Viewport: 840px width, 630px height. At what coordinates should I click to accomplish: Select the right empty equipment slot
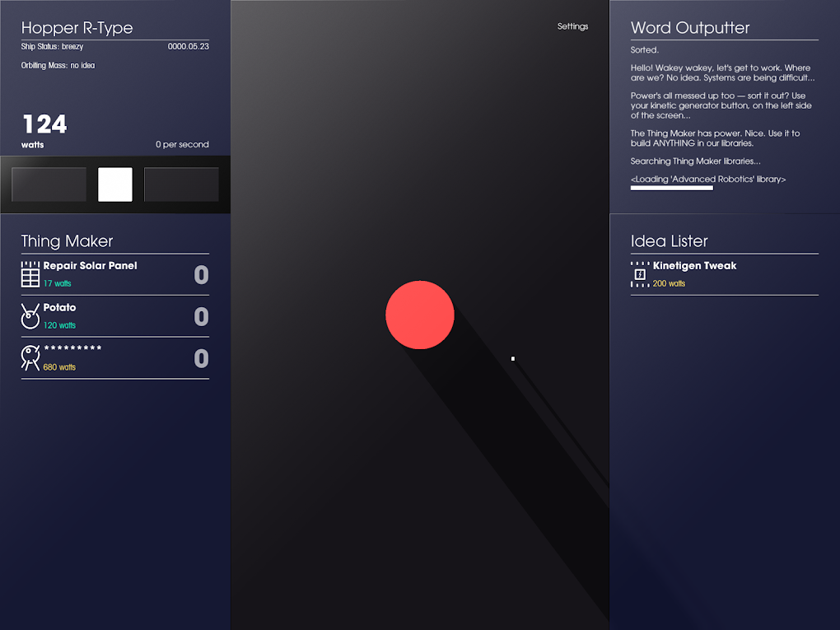pyautogui.click(x=180, y=184)
